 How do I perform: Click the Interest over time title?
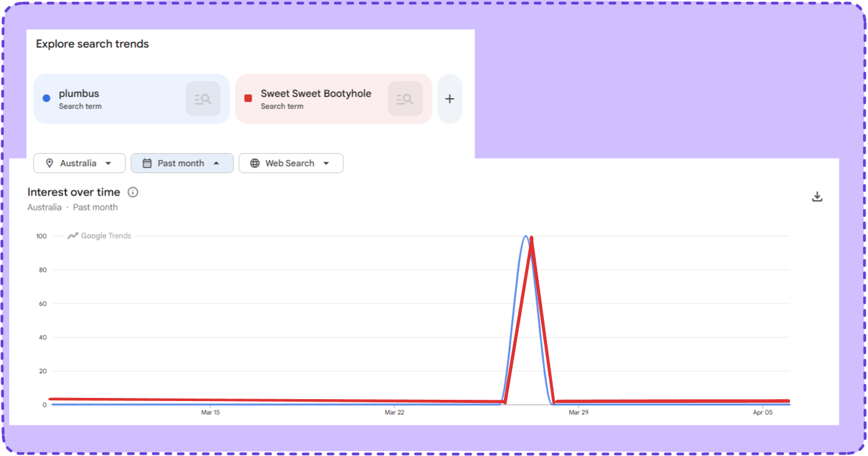[x=74, y=192]
